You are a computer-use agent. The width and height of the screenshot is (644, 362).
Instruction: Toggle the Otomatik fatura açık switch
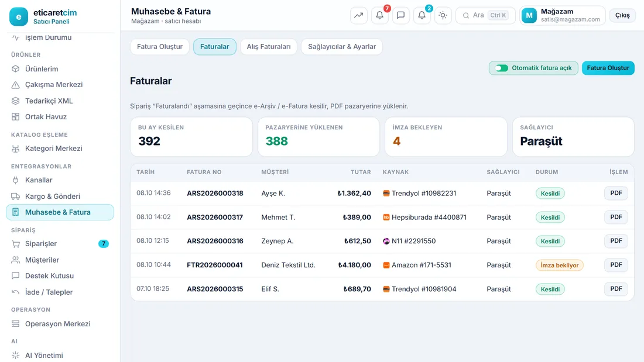click(502, 68)
